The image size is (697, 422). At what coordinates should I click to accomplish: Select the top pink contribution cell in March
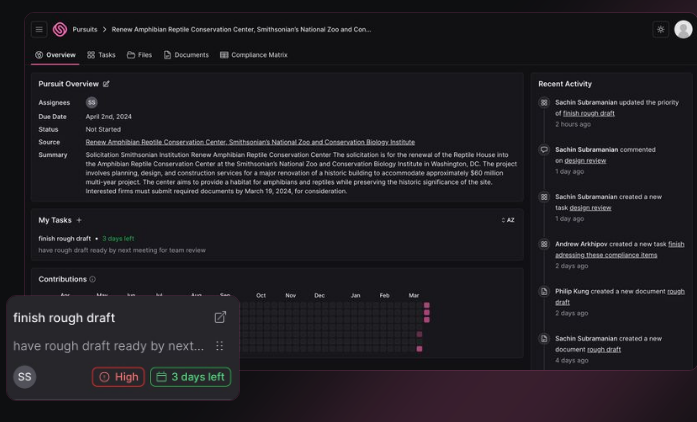click(427, 306)
